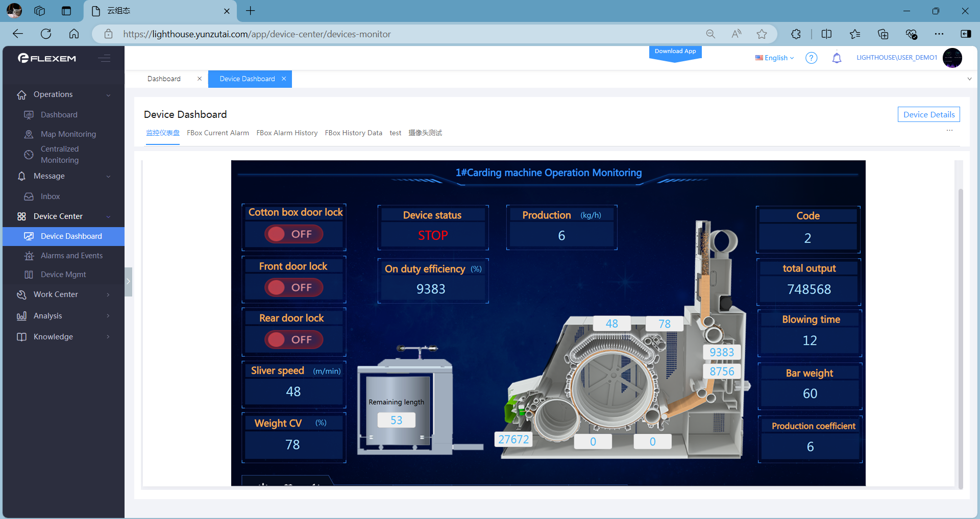Open notifications bell in header
980x519 pixels.
point(837,58)
